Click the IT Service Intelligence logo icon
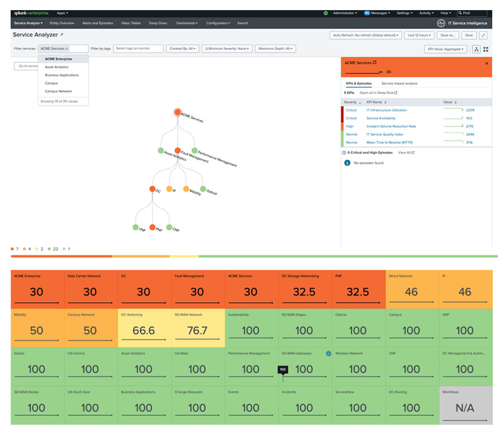 (441, 23)
